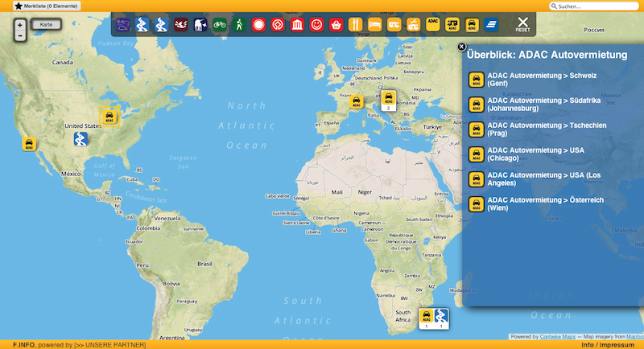Open the Merkliste (0 Elemente) list

click(x=47, y=6)
